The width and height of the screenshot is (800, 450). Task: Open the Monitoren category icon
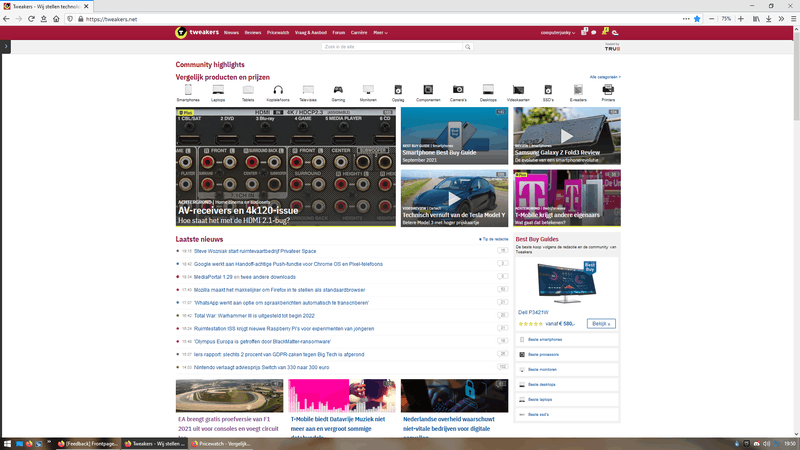368,90
